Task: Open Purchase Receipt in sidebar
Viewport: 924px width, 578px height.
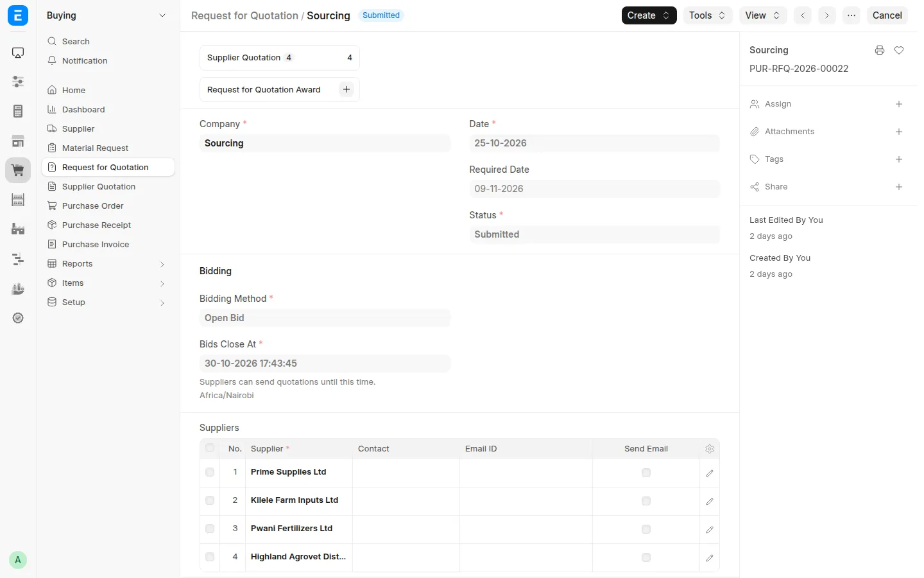Action: [x=108, y=225]
